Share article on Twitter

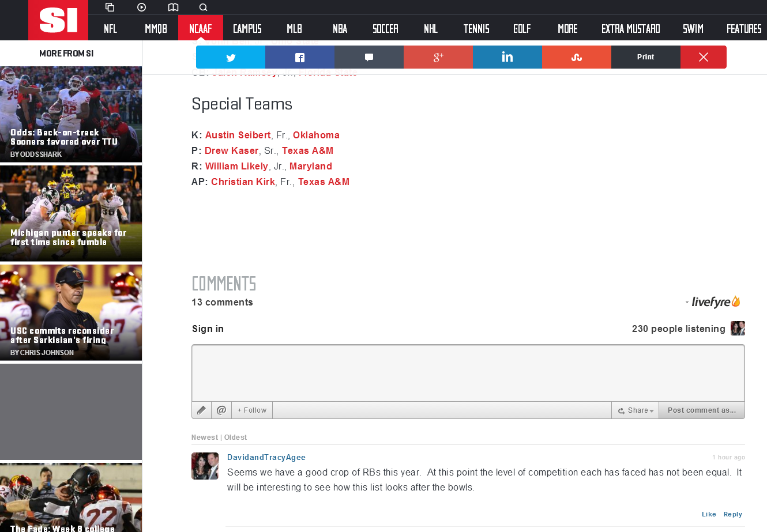[231, 57]
